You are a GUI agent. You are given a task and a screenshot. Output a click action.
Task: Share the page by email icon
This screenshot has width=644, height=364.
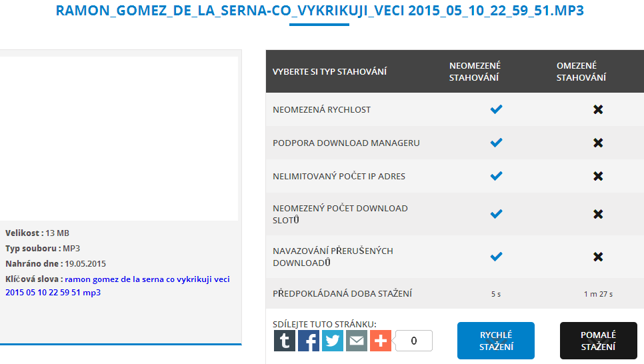pyautogui.click(x=357, y=341)
